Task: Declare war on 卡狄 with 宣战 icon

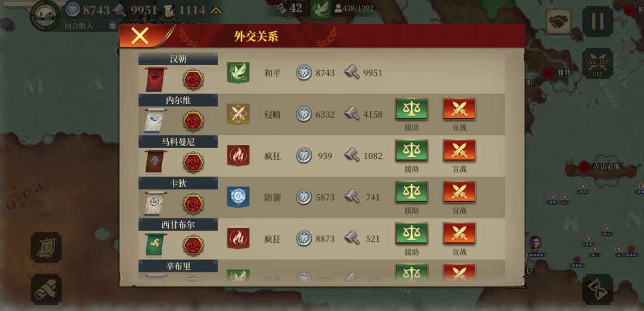Action: pos(459,193)
